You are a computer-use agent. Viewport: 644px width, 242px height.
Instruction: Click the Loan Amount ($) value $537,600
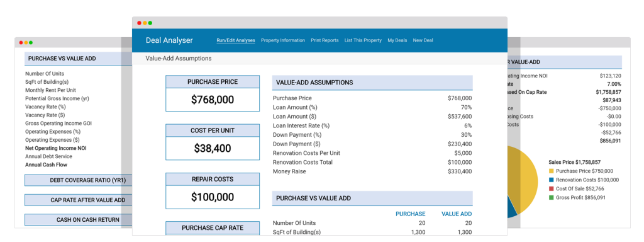[460, 117]
